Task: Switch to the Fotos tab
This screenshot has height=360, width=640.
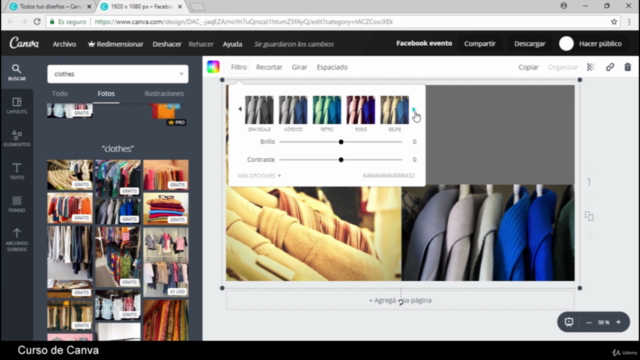Action: pyautogui.click(x=106, y=93)
